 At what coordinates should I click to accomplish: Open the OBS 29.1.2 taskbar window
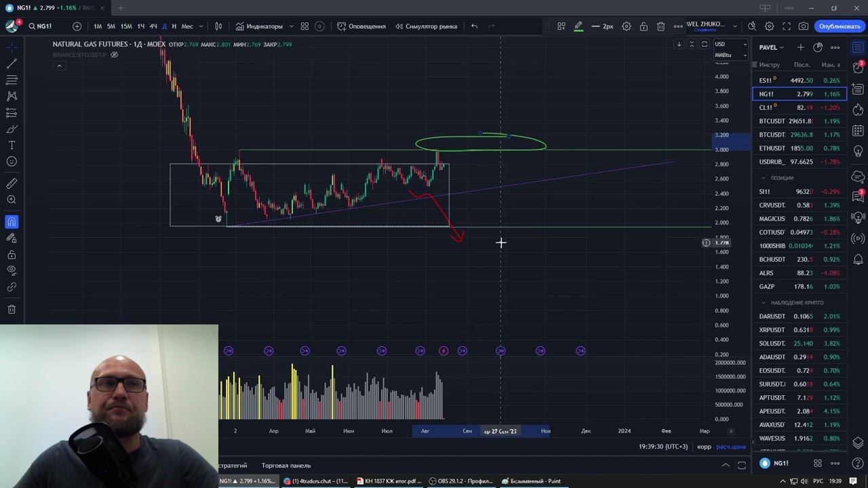point(460,481)
